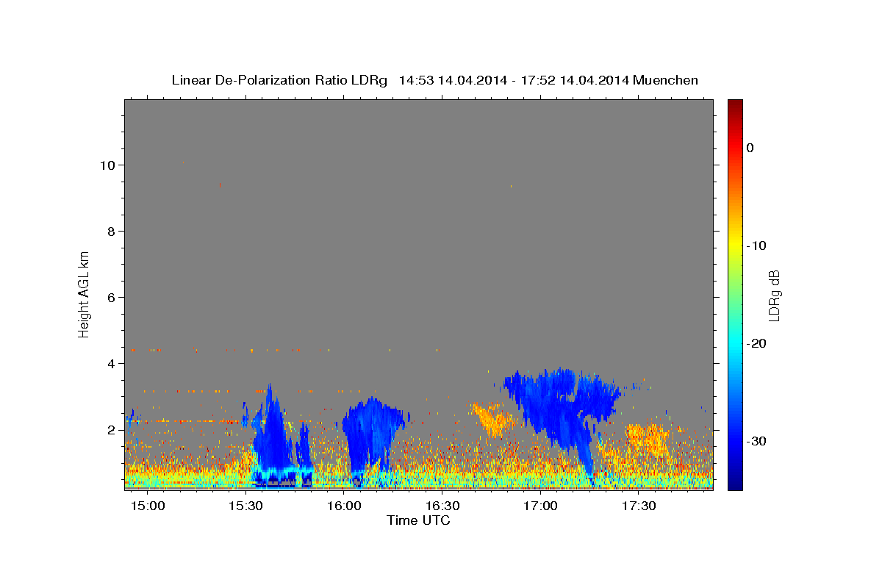Click the 16:30 time tick label
Screen dimensions: 882x588
click(x=442, y=506)
